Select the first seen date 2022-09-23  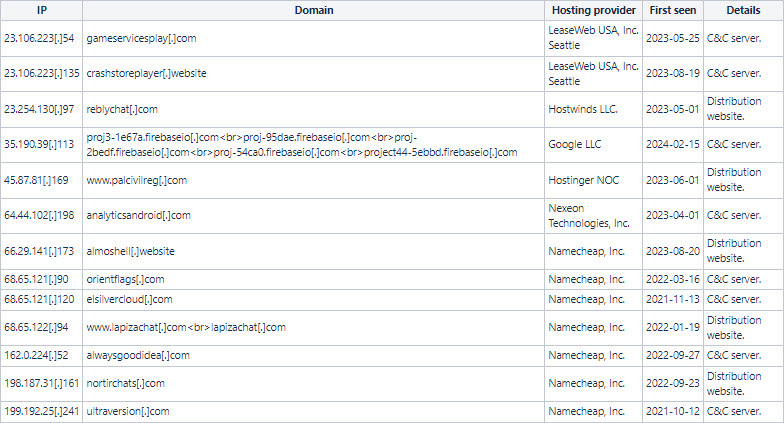(673, 383)
